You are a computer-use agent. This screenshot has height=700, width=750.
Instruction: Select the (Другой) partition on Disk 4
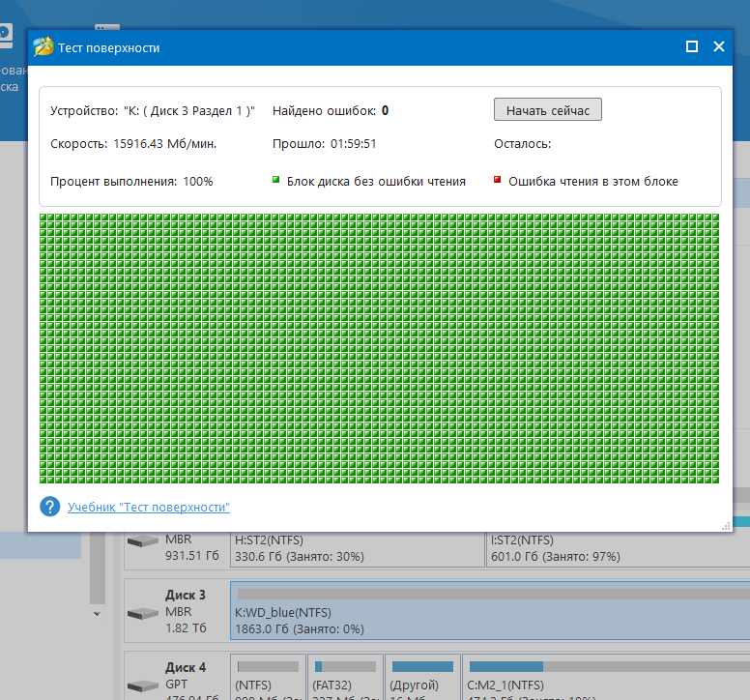tap(422, 682)
